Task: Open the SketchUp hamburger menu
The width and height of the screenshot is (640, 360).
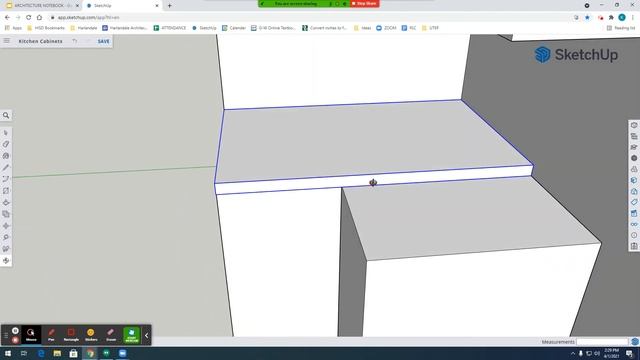Action: (x=7, y=41)
